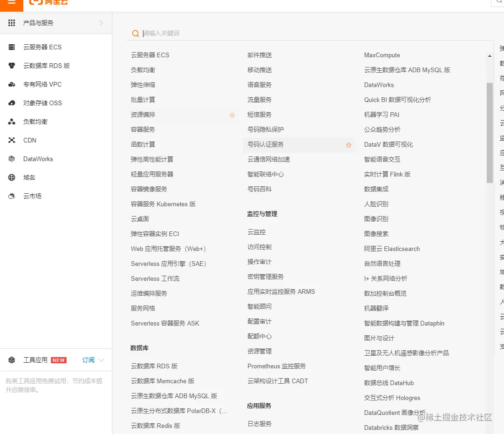504x434 pixels.
Task: Open DataV 数据可视化 link
Action: click(x=388, y=144)
